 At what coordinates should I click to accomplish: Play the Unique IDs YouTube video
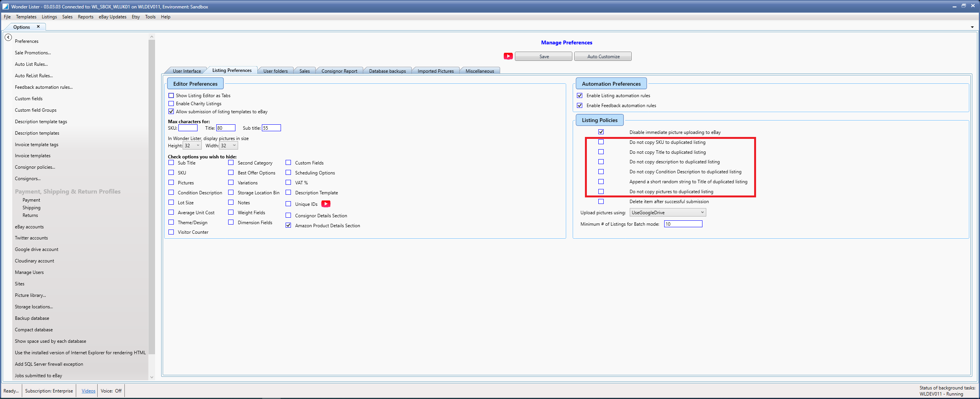tap(326, 204)
